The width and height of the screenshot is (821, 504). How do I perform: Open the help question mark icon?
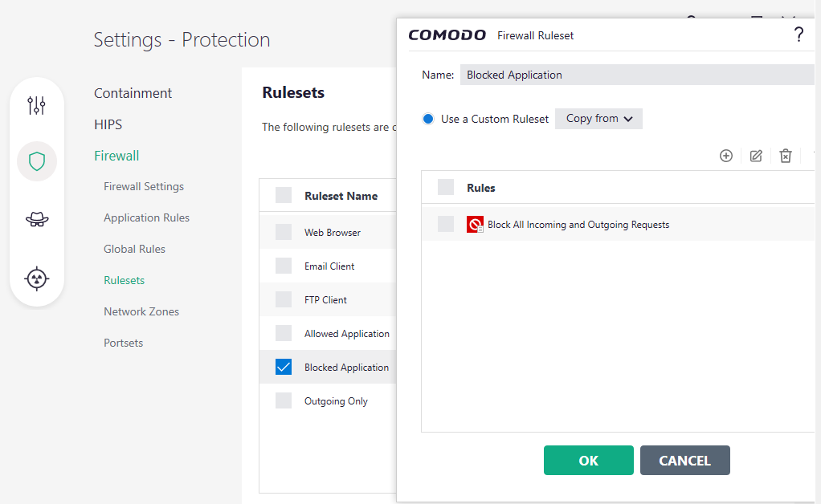798,35
